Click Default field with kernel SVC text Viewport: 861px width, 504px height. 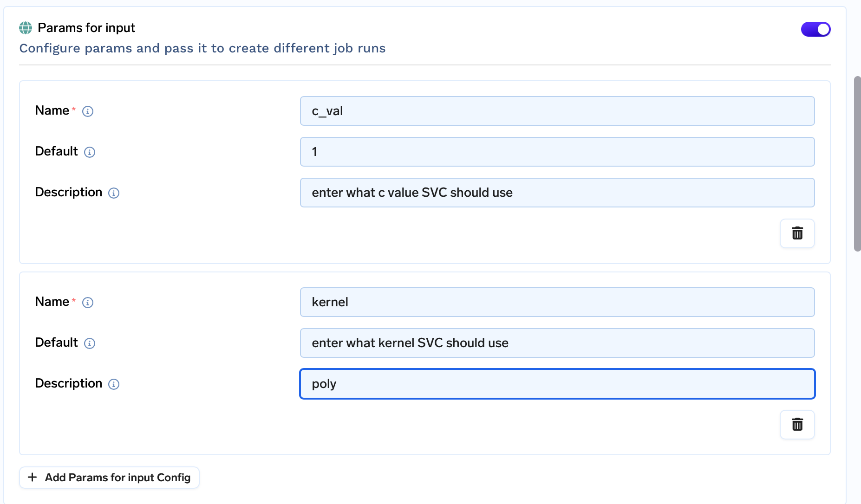(x=557, y=343)
